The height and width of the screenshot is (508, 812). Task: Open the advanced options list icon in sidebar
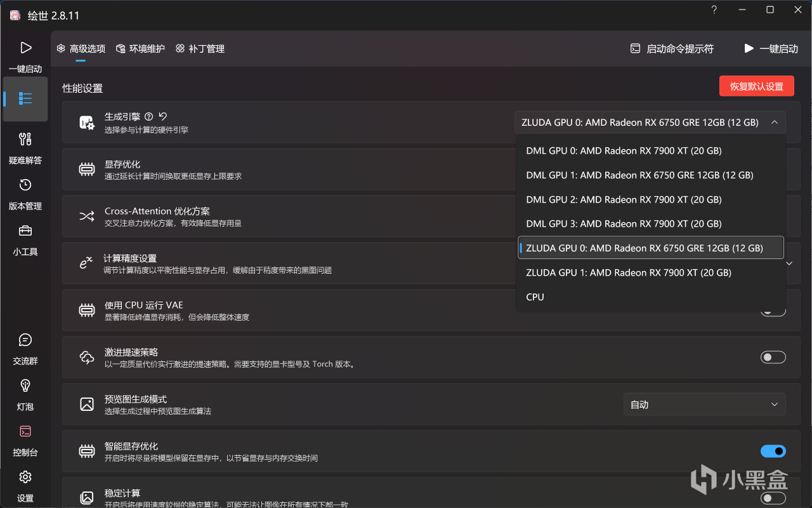(x=25, y=98)
